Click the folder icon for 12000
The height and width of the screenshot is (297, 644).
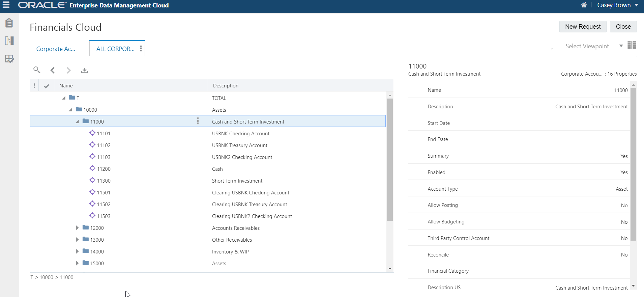(86, 227)
